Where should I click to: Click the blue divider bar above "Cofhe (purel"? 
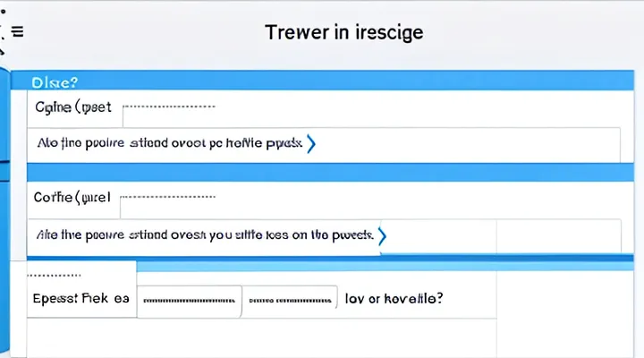(x=322, y=170)
